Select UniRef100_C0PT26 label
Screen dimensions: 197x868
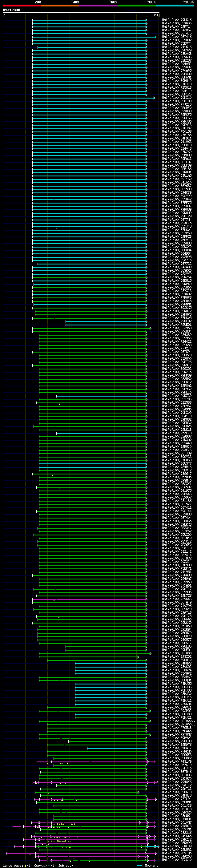177,362
